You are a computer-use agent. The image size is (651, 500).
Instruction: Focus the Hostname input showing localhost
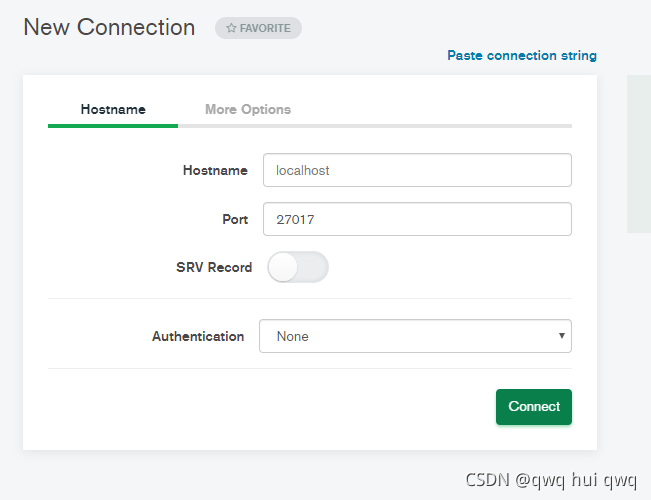pyautogui.click(x=417, y=170)
